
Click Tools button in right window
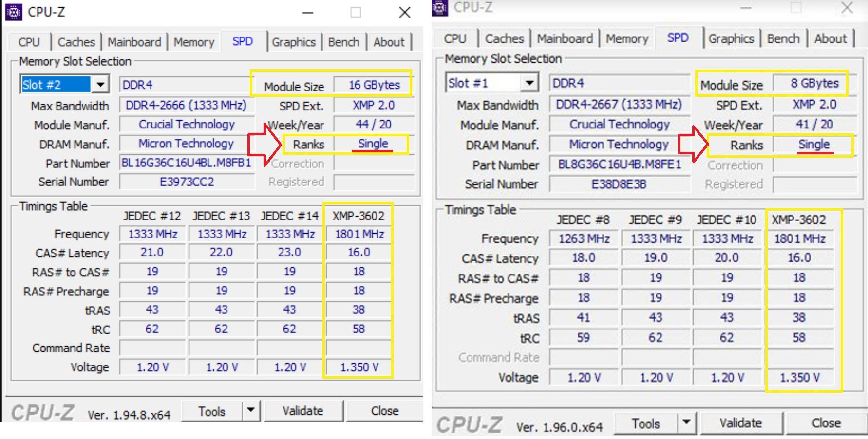click(x=646, y=423)
